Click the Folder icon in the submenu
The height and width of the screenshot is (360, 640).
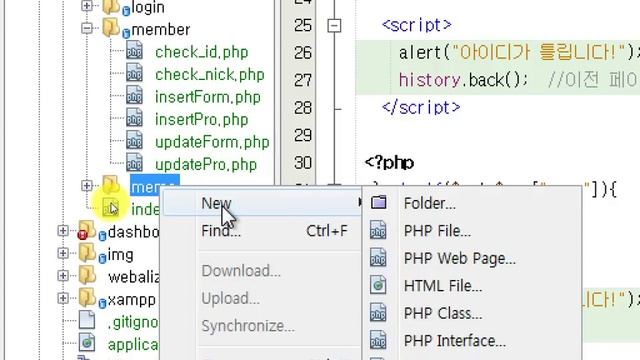click(378, 202)
